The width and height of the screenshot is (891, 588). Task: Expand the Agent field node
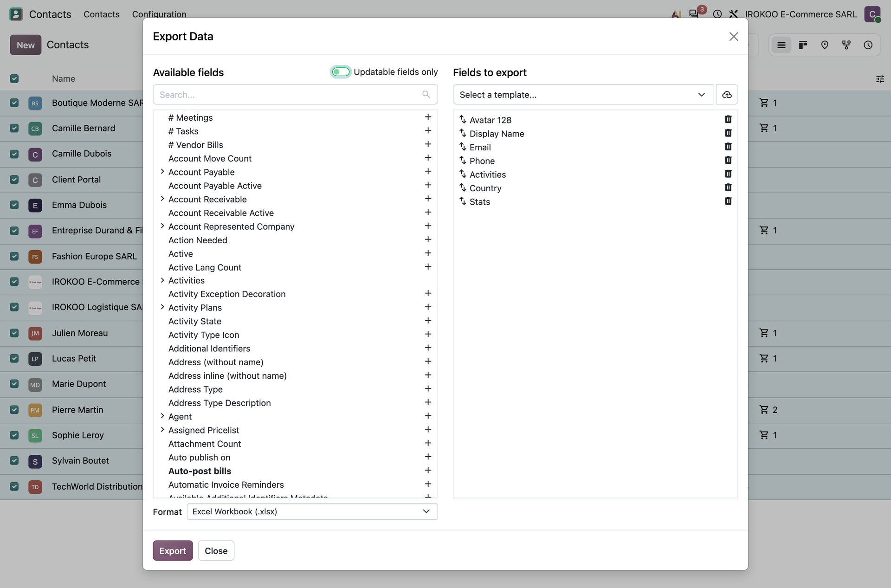(162, 416)
